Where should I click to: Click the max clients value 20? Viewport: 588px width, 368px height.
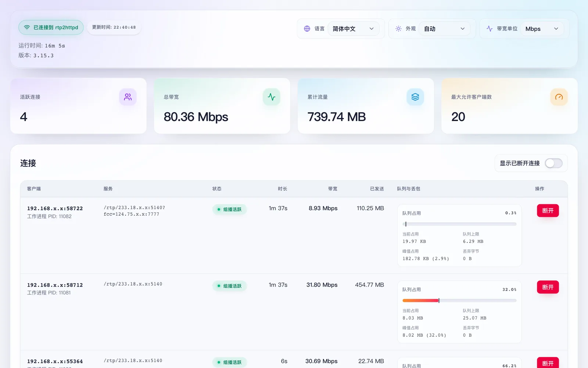pyautogui.click(x=458, y=117)
